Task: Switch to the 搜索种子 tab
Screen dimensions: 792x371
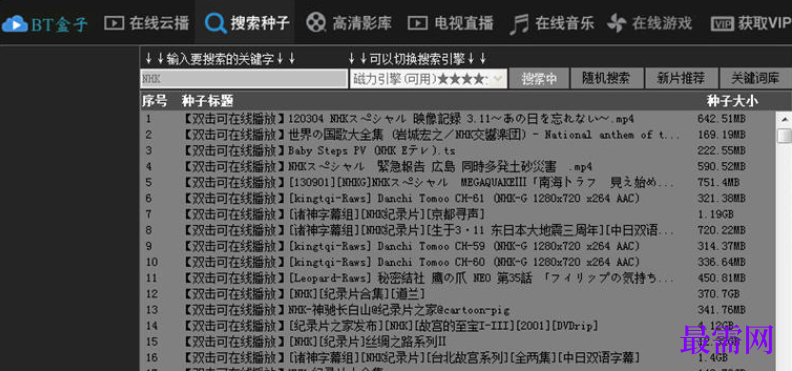Action: tap(245, 23)
